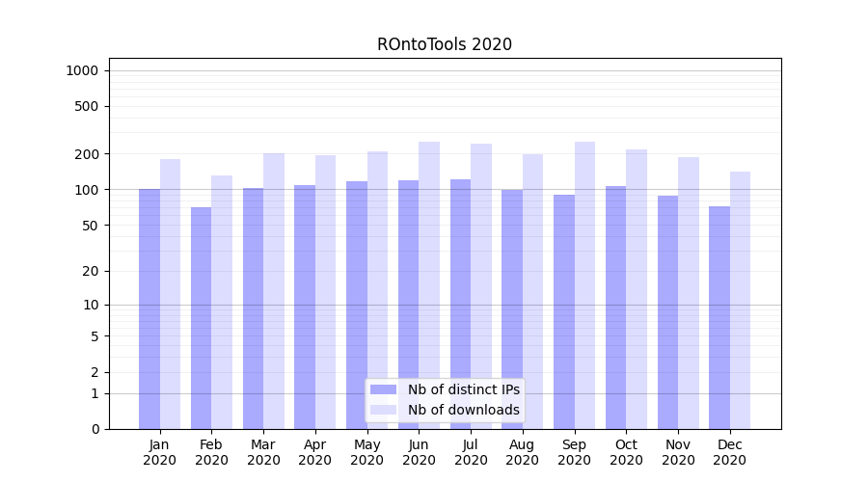
Task: Click the Aug 2020 x-axis label
Action: (x=523, y=452)
